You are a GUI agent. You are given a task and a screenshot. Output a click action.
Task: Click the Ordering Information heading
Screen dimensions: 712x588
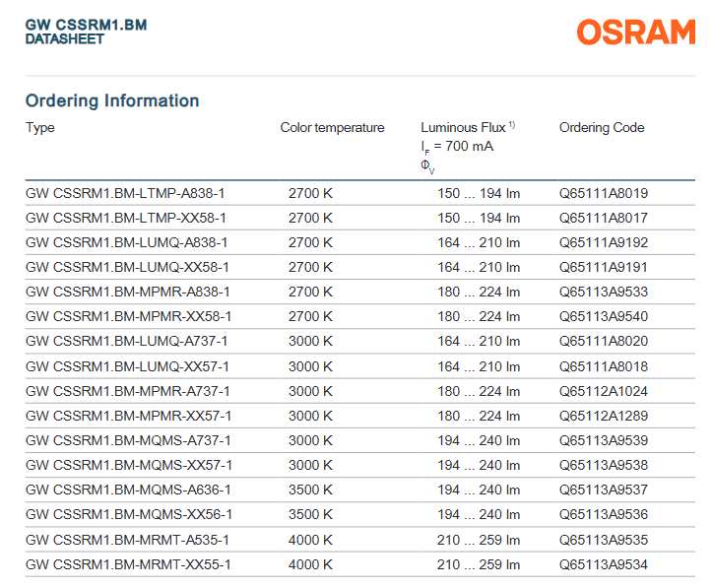[x=112, y=100]
